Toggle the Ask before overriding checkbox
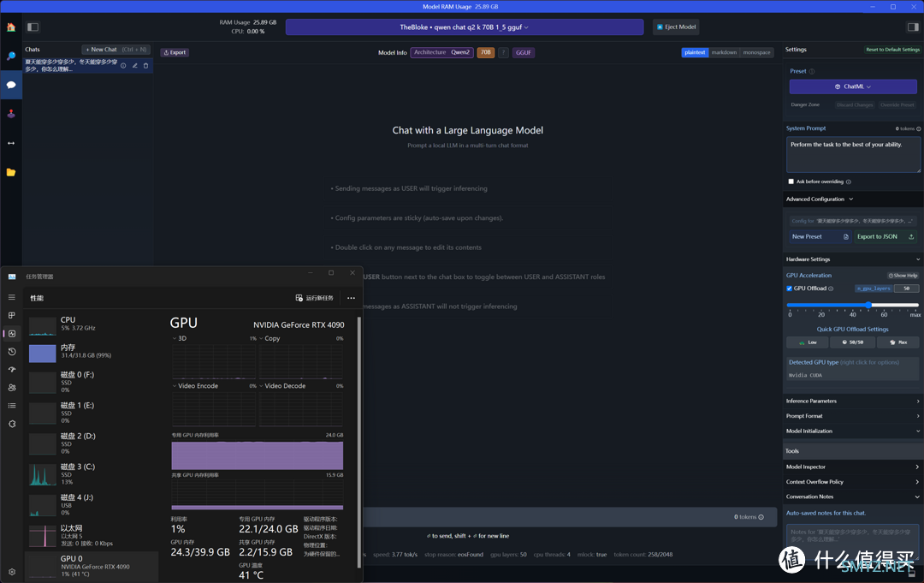 click(x=791, y=181)
